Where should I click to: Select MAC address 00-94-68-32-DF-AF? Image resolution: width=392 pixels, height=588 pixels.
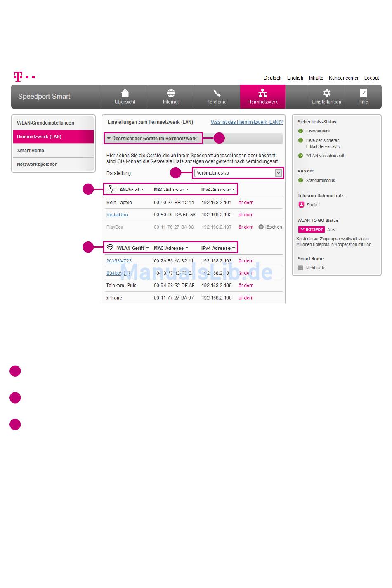[174, 286]
